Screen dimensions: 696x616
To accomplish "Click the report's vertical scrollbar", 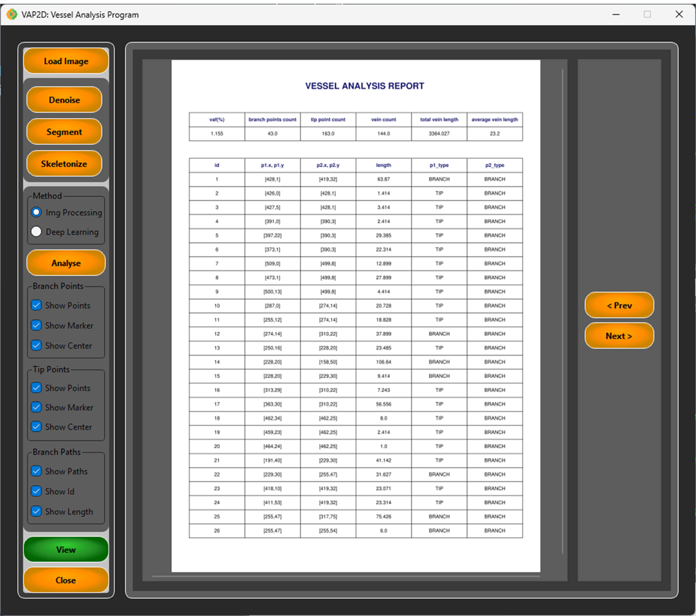I will (562, 312).
